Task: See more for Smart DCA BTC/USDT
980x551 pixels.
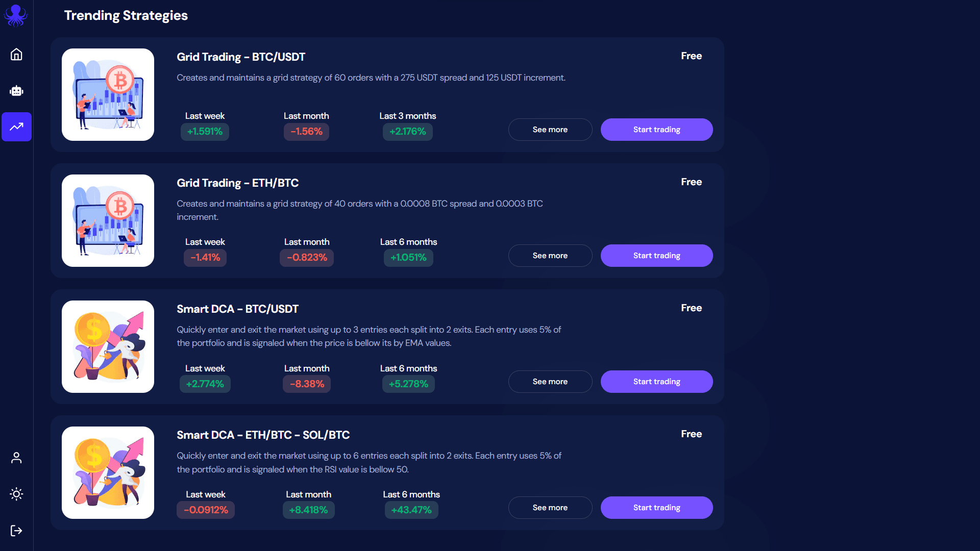Action: click(550, 382)
